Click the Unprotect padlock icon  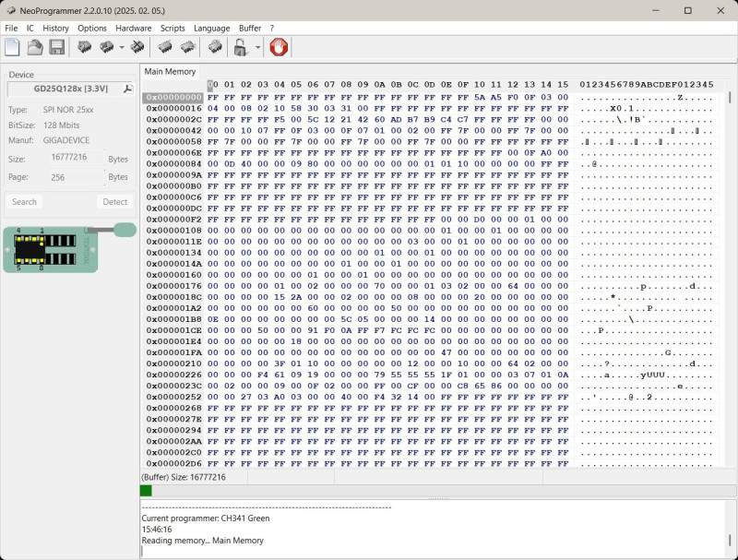pos(241,47)
